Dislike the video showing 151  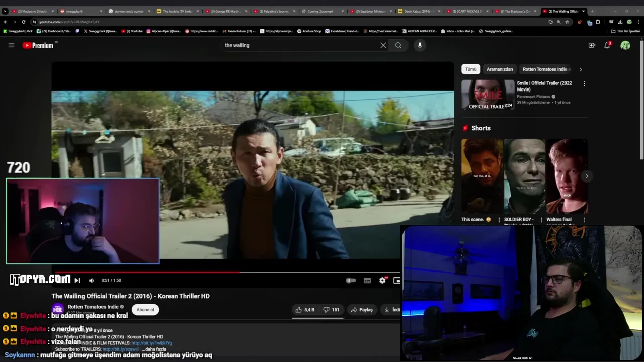332,310
